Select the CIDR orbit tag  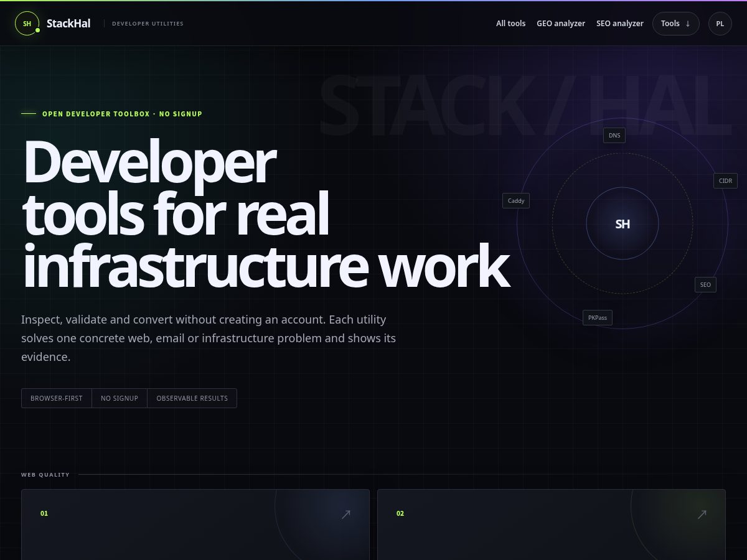click(x=725, y=180)
